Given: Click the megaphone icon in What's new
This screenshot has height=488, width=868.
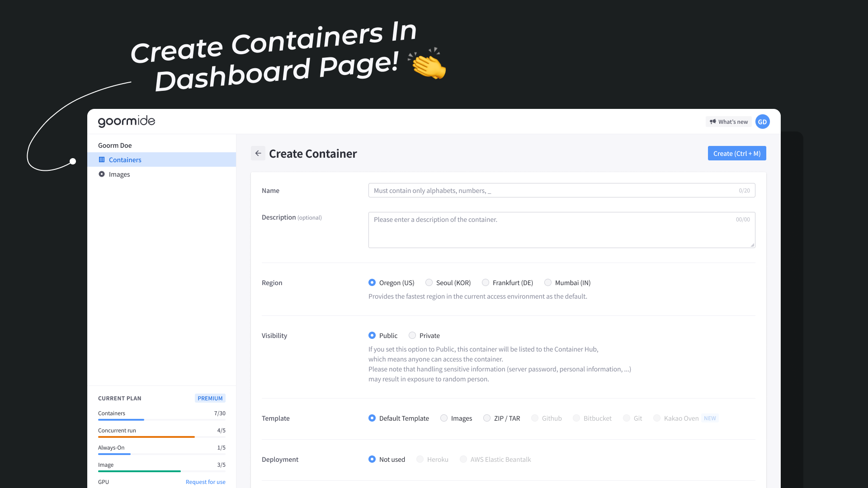Looking at the screenshot, I should (x=713, y=122).
